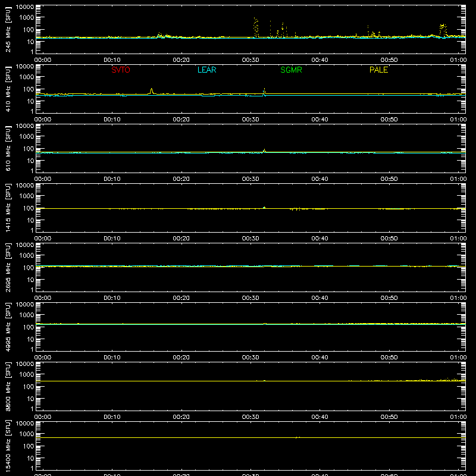This screenshot has width=476, height=476.
Task: Click the 410 MHz spike near 00:32
Action: (x=264, y=92)
